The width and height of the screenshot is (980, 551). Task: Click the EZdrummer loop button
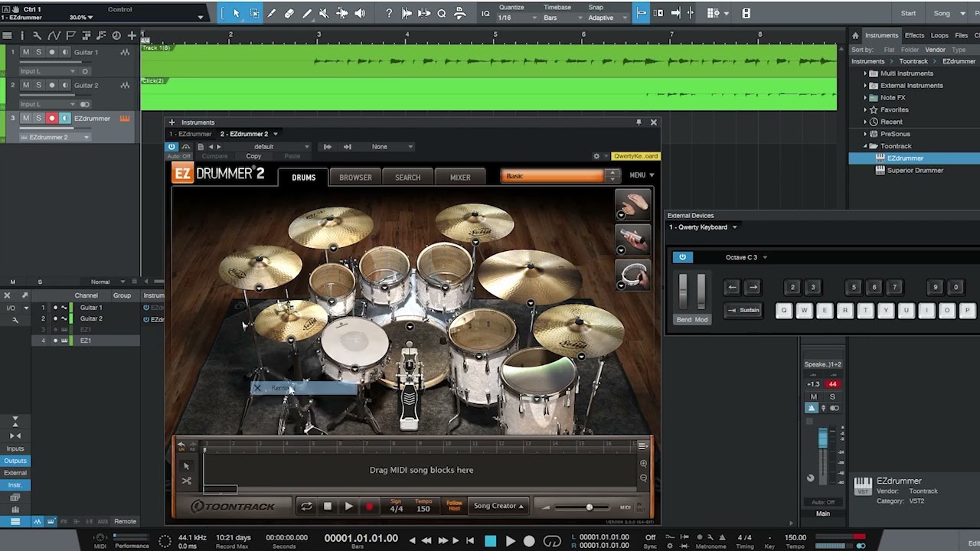[x=306, y=507]
